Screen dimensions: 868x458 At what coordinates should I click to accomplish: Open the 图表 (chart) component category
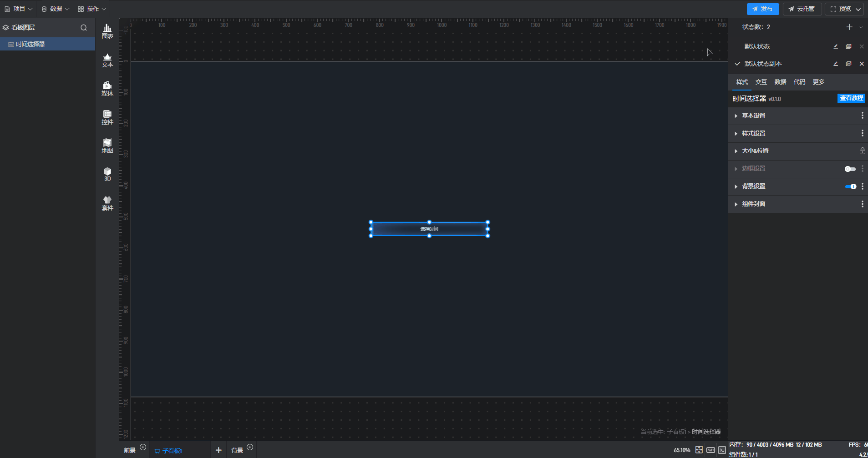pyautogui.click(x=107, y=31)
